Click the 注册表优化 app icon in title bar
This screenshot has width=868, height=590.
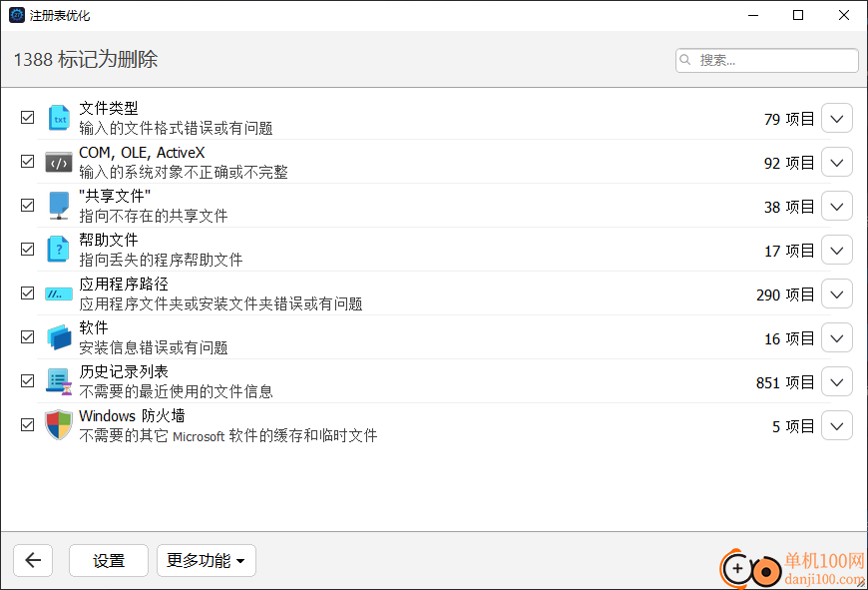pos(17,15)
